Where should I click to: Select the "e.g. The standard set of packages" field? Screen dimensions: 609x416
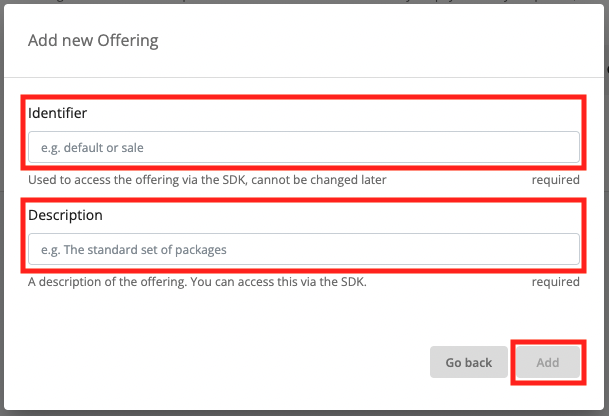point(303,249)
